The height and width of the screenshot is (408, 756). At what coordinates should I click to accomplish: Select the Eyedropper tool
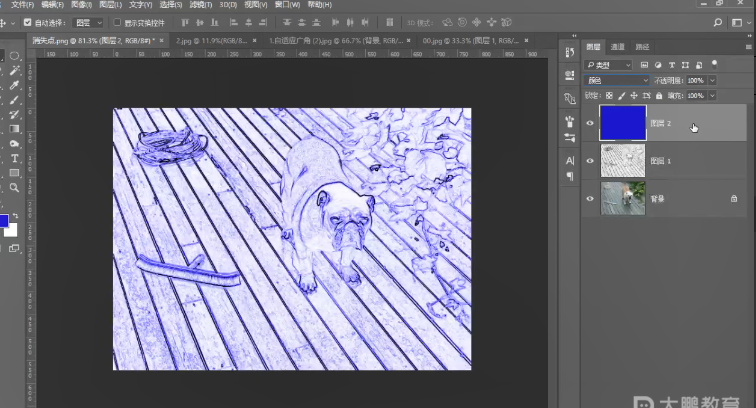[x=14, y=85]
